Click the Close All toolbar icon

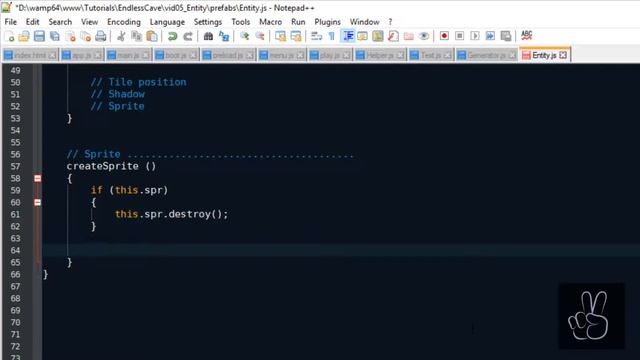[x=85, y=36]
